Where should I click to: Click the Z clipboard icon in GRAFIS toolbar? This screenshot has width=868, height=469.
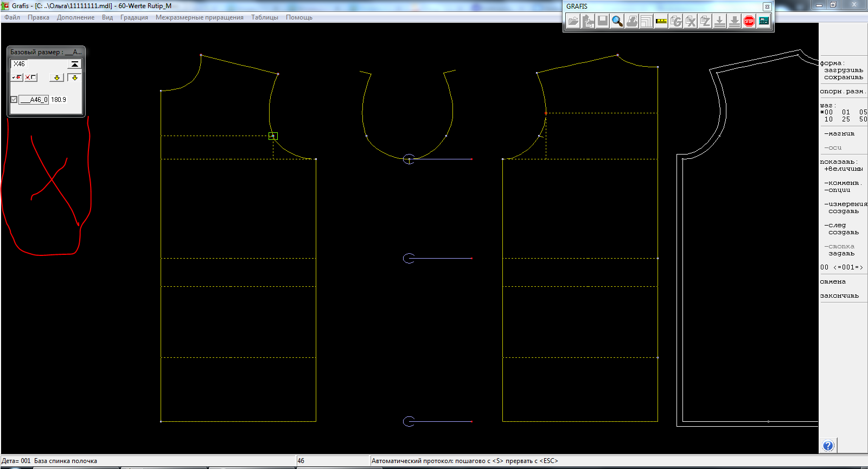705,21
